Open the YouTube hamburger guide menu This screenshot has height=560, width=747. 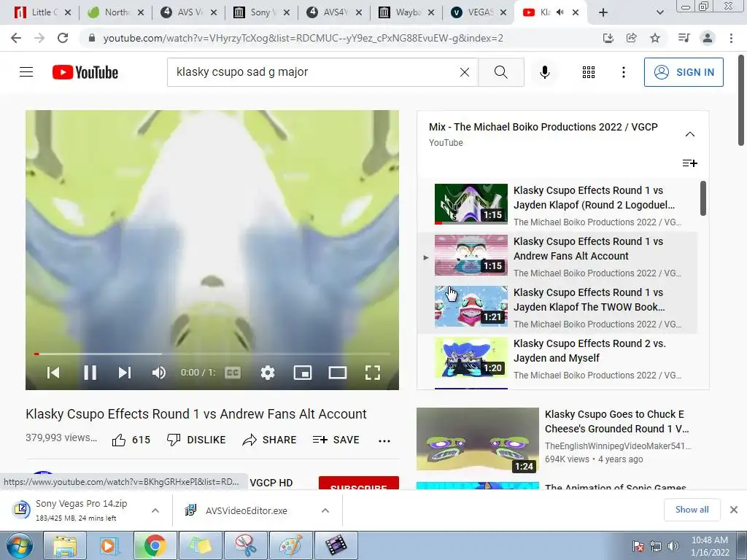[x=26, y=72]
